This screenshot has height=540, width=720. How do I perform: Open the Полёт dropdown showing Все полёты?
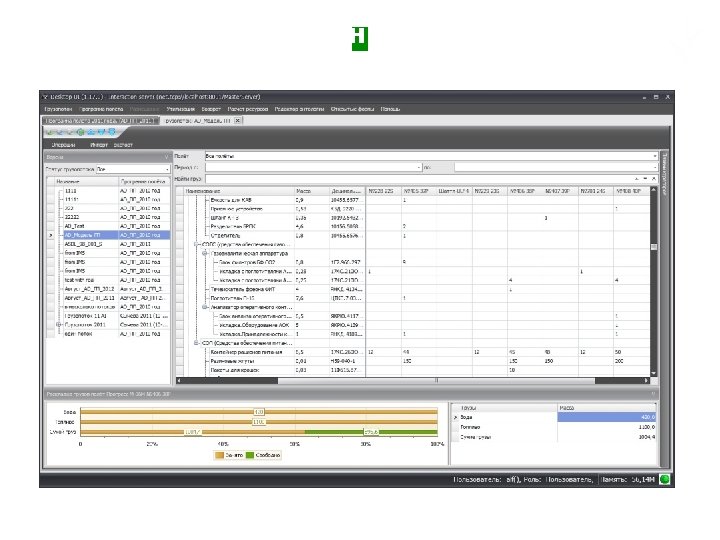pyautogui.click(x=431, y=156)
